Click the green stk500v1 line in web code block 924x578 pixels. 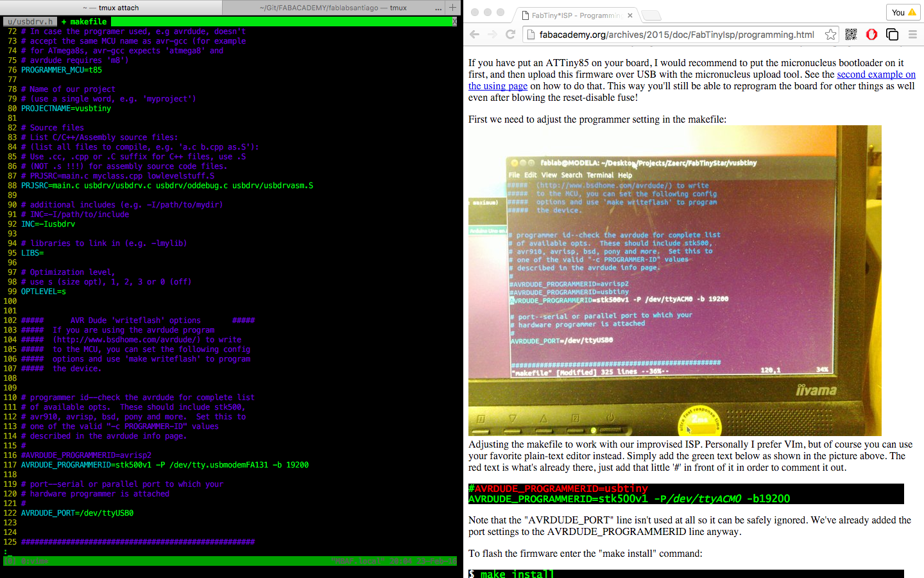point(629,499)
